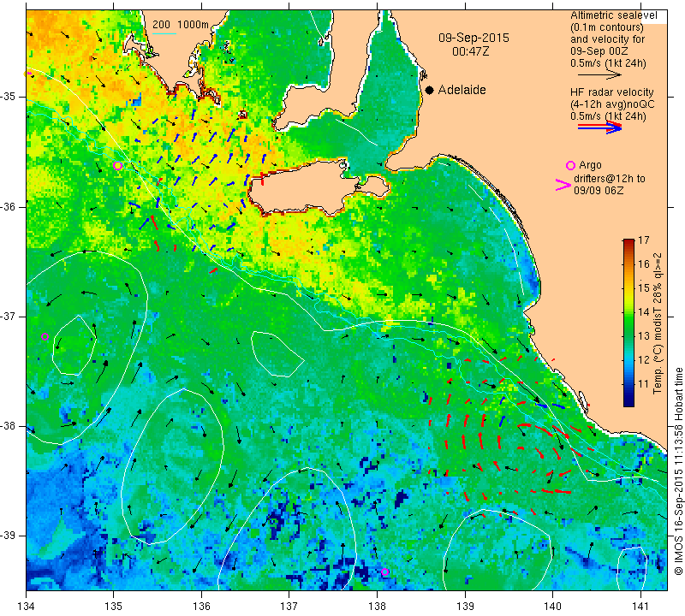Click longitude axis label 141
The image size is (685, 616).
click(640, 606)
